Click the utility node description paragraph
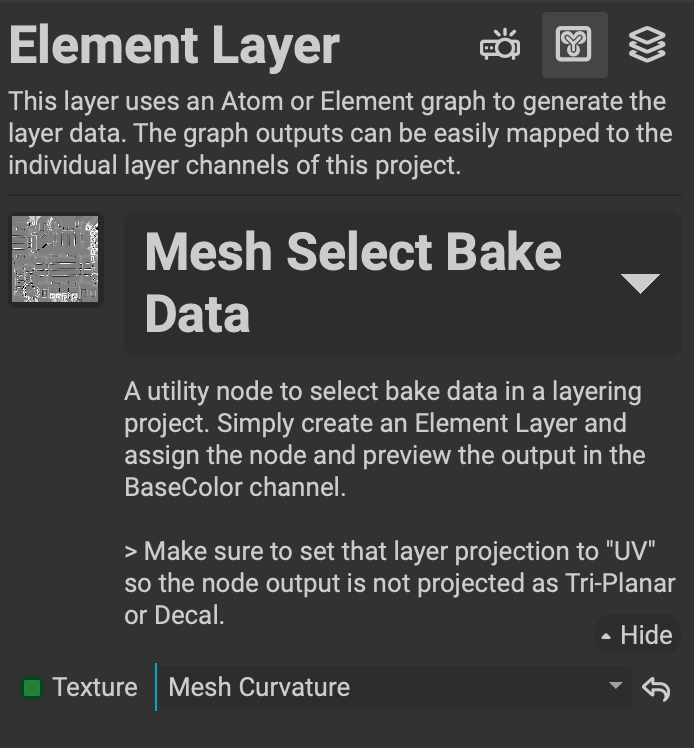The height and width of the screenshot is (748, 694). point(384,439)
